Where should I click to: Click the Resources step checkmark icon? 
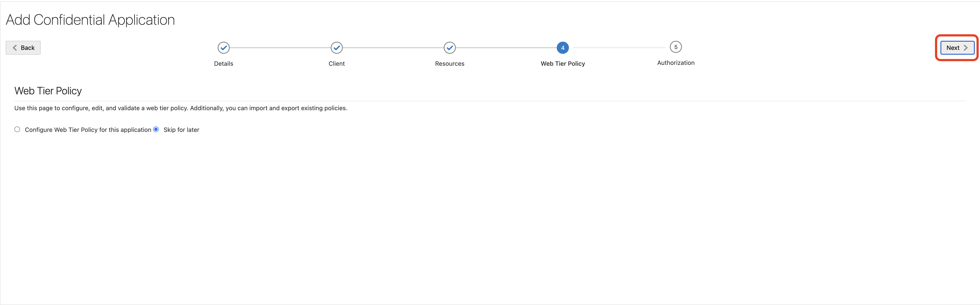click(449, 48)
